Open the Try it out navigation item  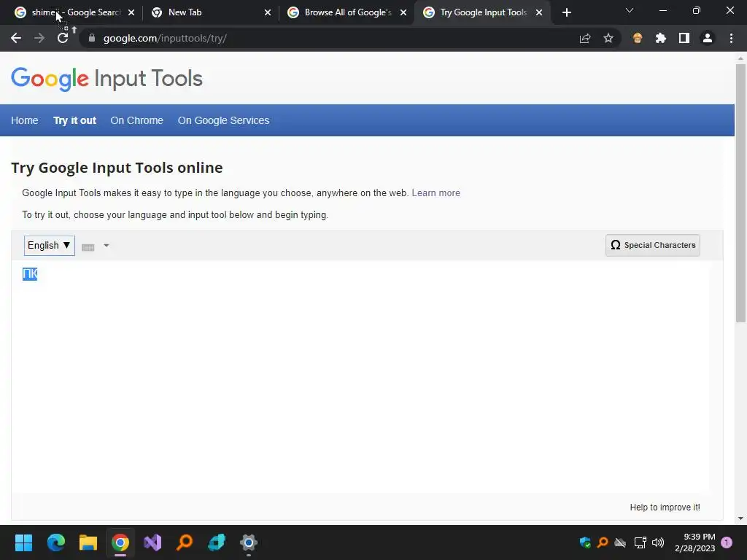[75, 120]
